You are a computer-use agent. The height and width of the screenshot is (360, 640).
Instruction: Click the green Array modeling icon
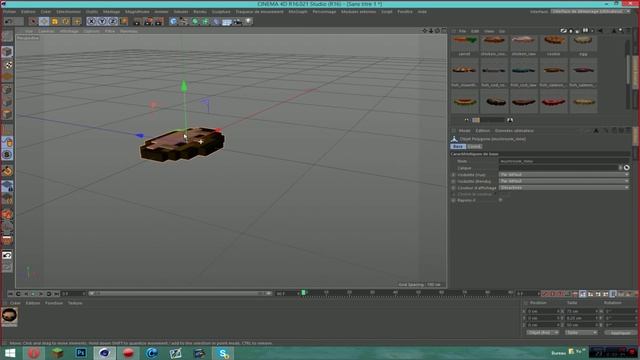click(x=205, y=21)
